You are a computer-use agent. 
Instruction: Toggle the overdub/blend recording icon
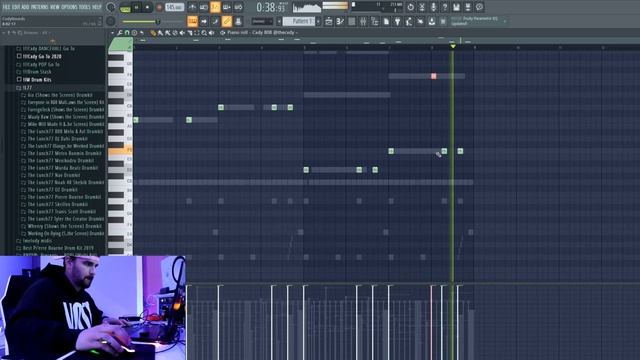227,7
